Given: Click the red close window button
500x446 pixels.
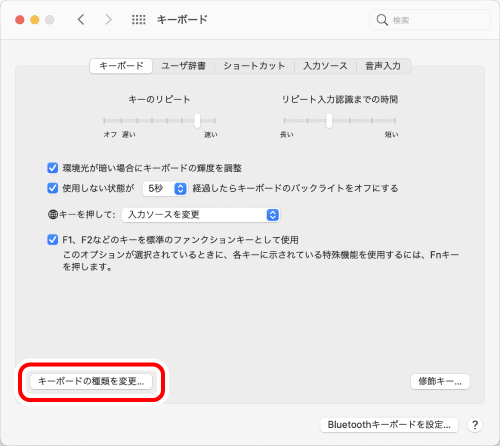Looking at the screenshot, I should pyautogui.click(x=20, y=20).
